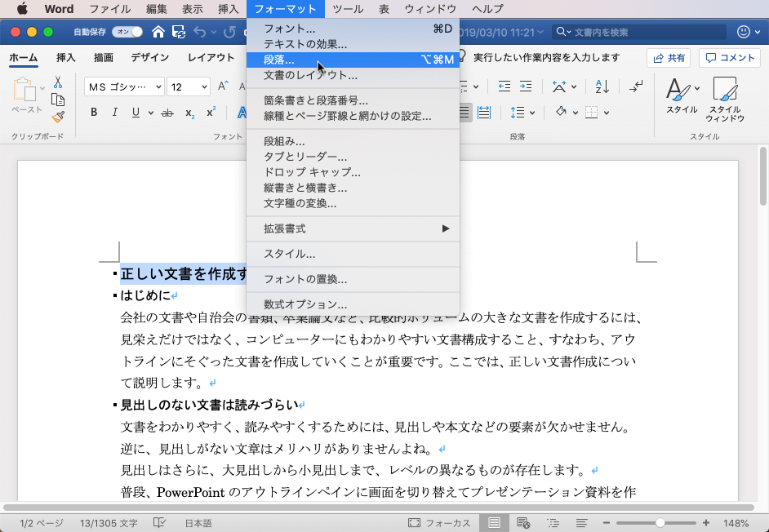Screen dimensions: 769x532
Task: Select Print layout view icon
Action: (494, 523)
